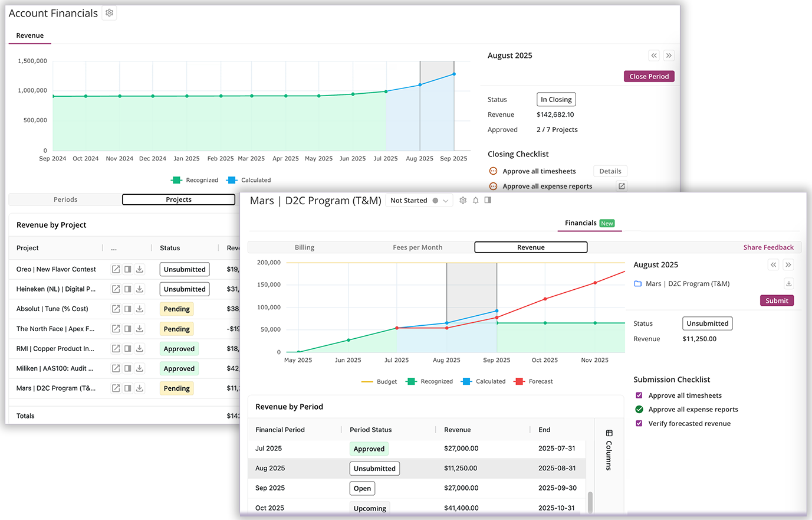812x520 pixels.
Task: Switch to the Fees per Month tab
Action: (x=417, y=247)
